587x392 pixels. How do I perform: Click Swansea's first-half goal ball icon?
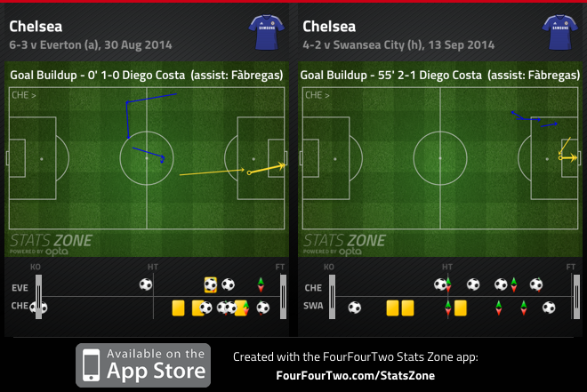coord(355,308)
